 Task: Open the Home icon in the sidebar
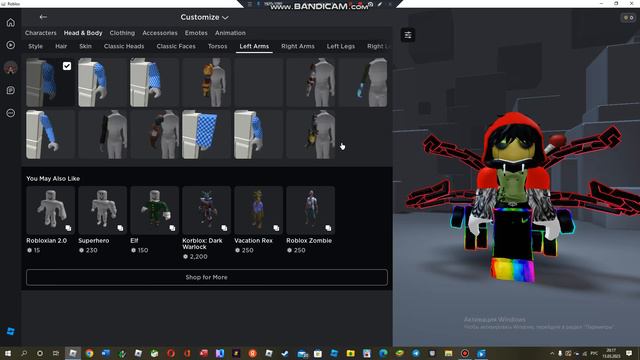[x=11, y=22]
